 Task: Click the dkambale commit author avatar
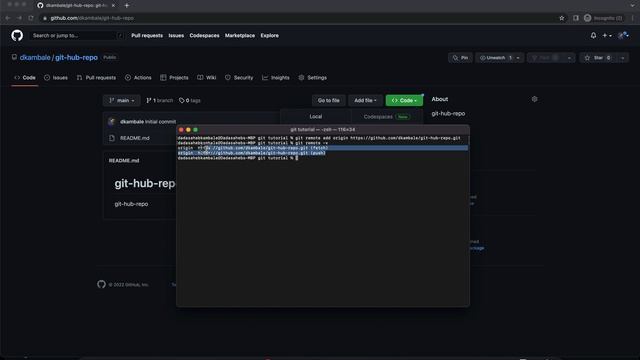point(112,122)
